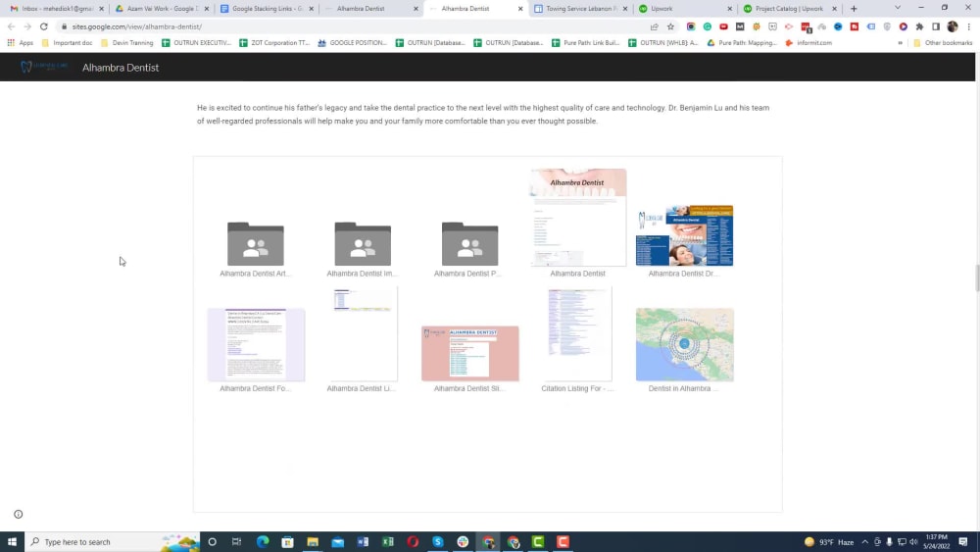The width and height of the screenshot is (980, 552).
Task: Open the Alhambra Dentist Fo... form thumbnail
Action: pos(256,344)
